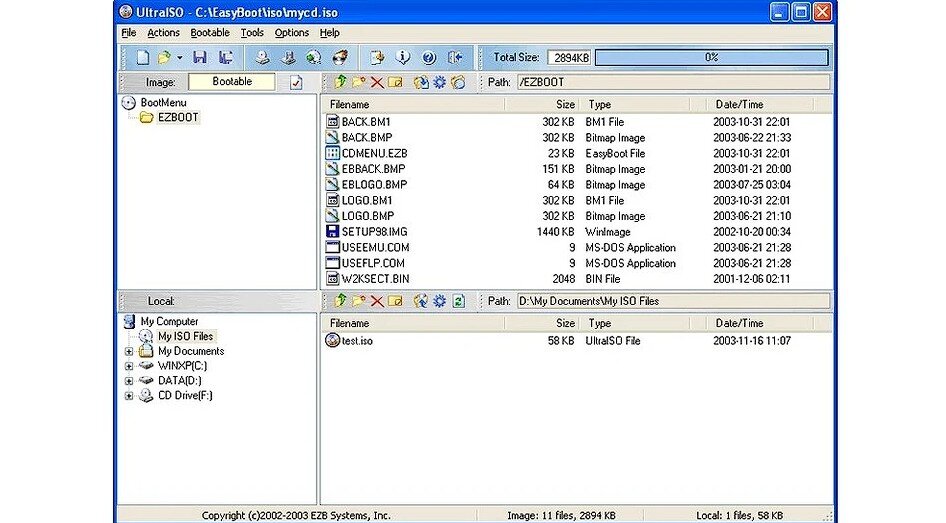Rename selected file in the local pane
Image resolution: width=946 pixels, height=523 pixels.
[x=395, y=300]
